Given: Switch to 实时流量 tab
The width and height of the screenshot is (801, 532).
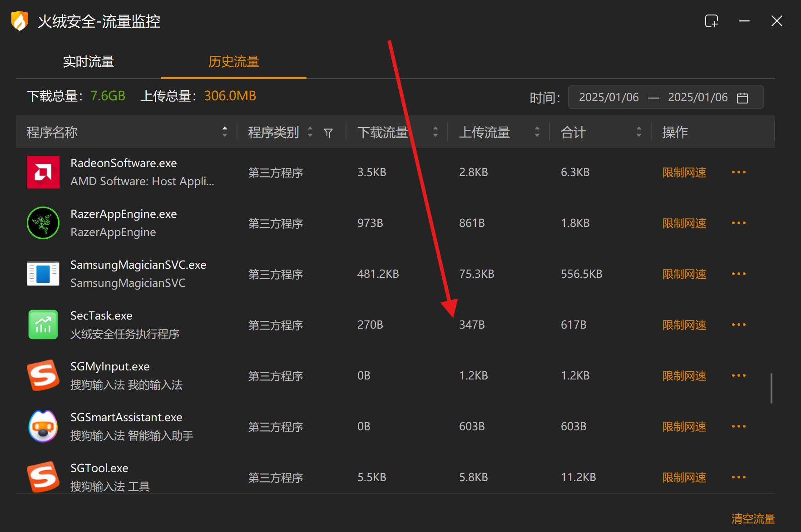Looking at the screenshot, I should click(89, 62).
